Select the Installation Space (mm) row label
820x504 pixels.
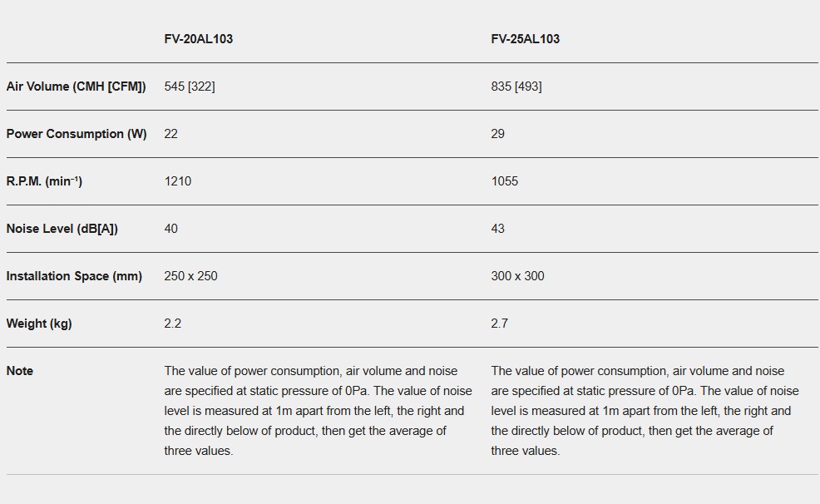point(74,276)
